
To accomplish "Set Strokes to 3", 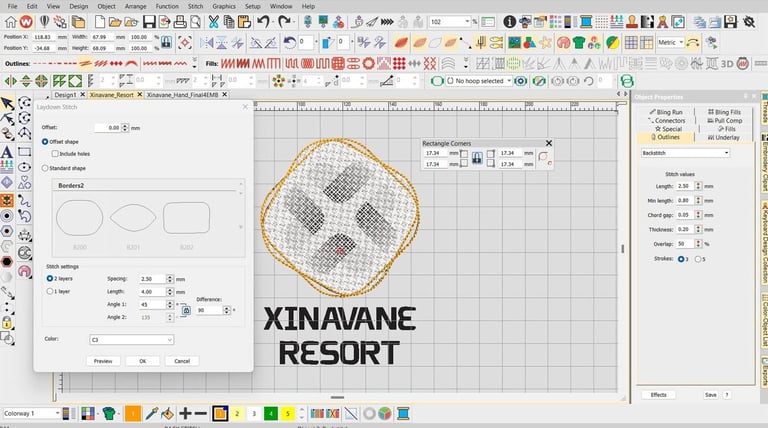I will coord(681,259).
